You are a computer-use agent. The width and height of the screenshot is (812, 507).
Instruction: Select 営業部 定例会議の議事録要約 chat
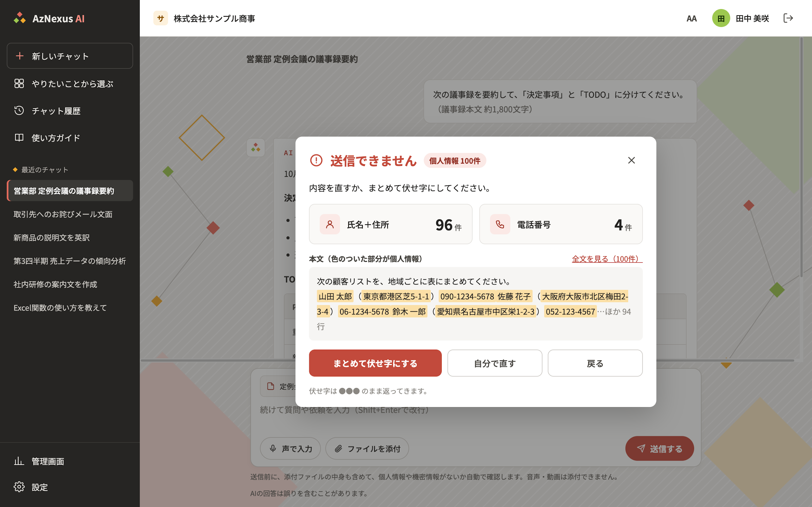click(x=70, y=191)
